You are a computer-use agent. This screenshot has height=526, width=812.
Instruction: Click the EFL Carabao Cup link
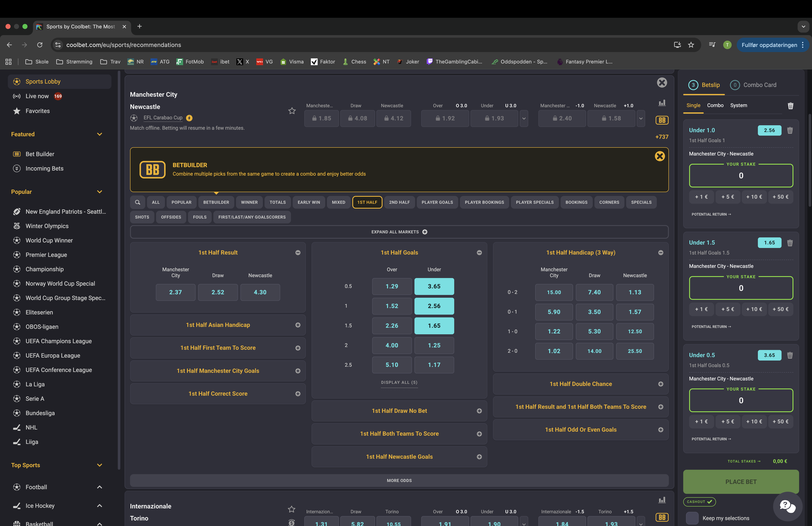[163, 118]
